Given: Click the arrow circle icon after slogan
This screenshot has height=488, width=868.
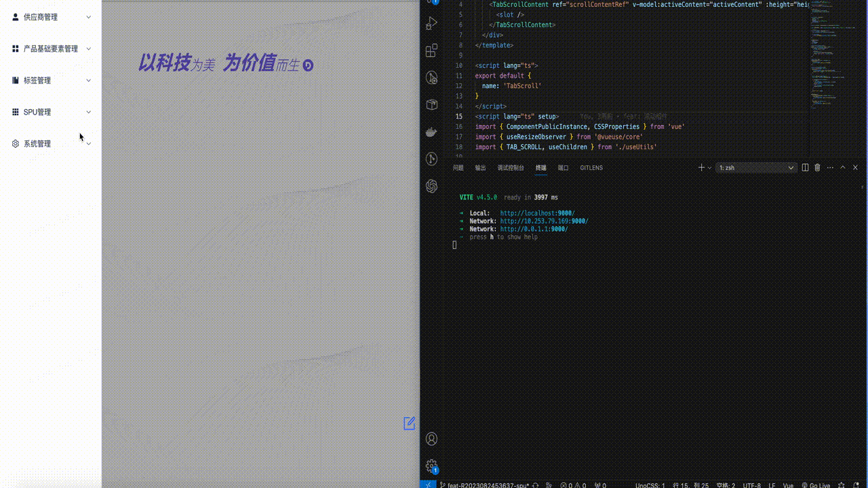Looking at the screenshot, I should point(308,66).
